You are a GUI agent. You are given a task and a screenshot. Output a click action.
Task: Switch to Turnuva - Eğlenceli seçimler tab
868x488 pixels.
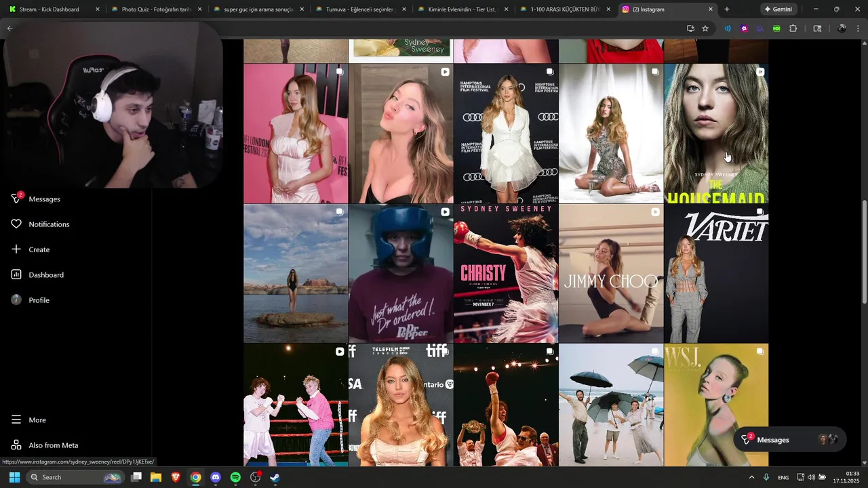(359, 9)
